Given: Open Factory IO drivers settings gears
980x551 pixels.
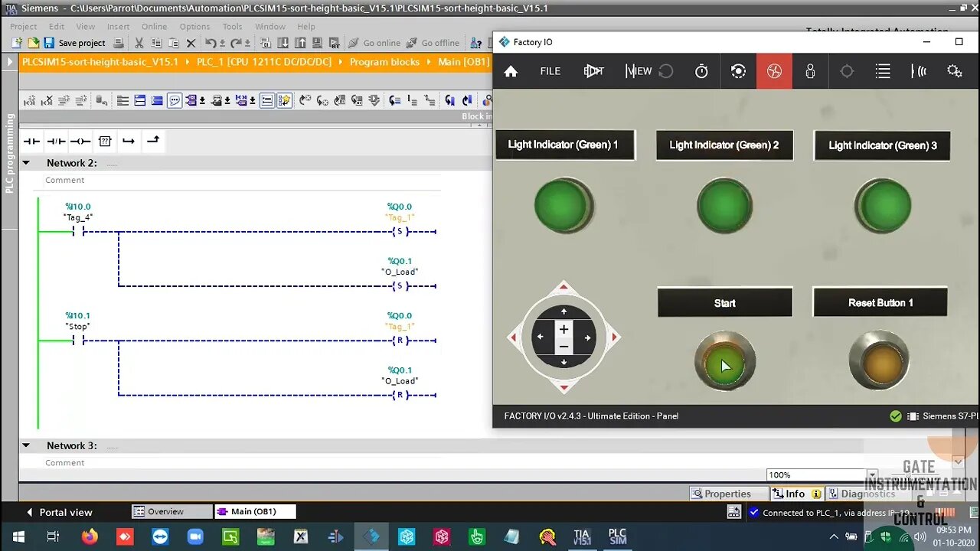Looking at the screenshot, I should tap(955, 71).
